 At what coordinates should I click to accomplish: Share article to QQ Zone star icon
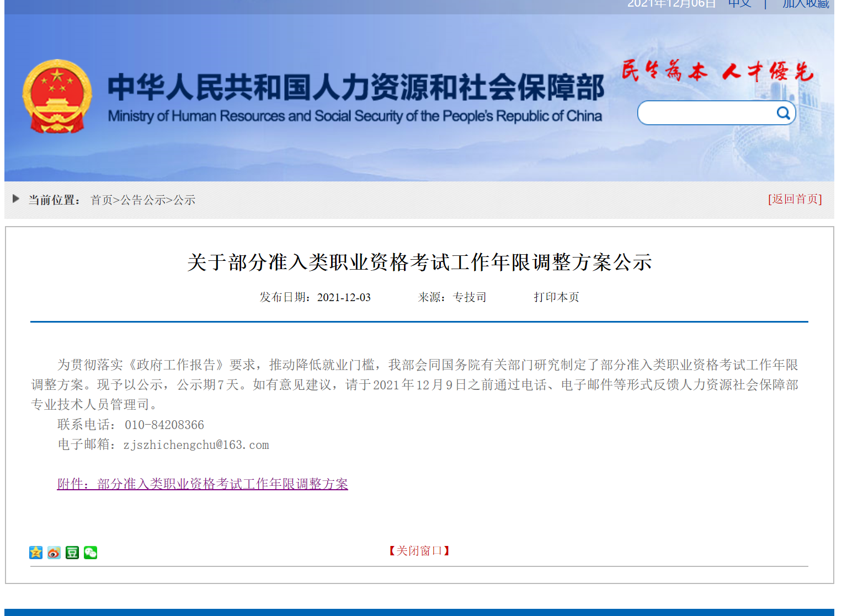click(x=36, y=552)
